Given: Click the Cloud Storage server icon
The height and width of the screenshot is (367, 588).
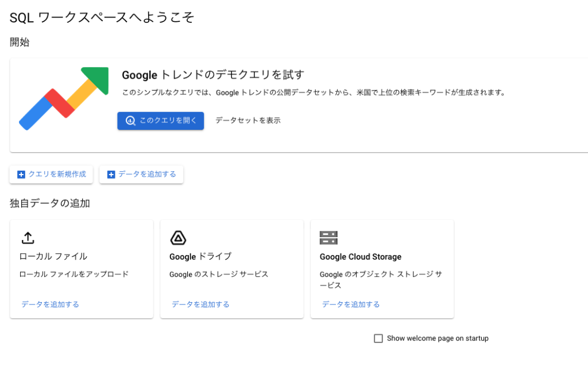Looking at the screenshot, I should (x=328, y=238).
